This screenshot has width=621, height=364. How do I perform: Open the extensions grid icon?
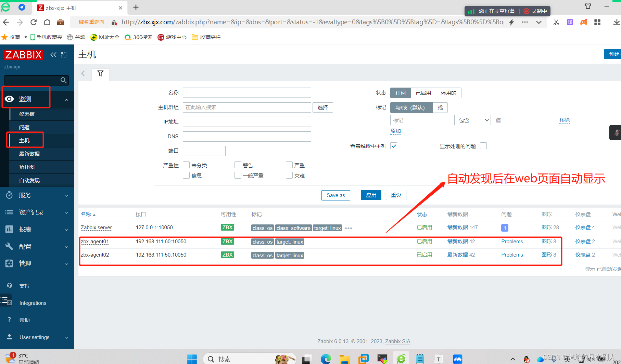coord(597,22)
